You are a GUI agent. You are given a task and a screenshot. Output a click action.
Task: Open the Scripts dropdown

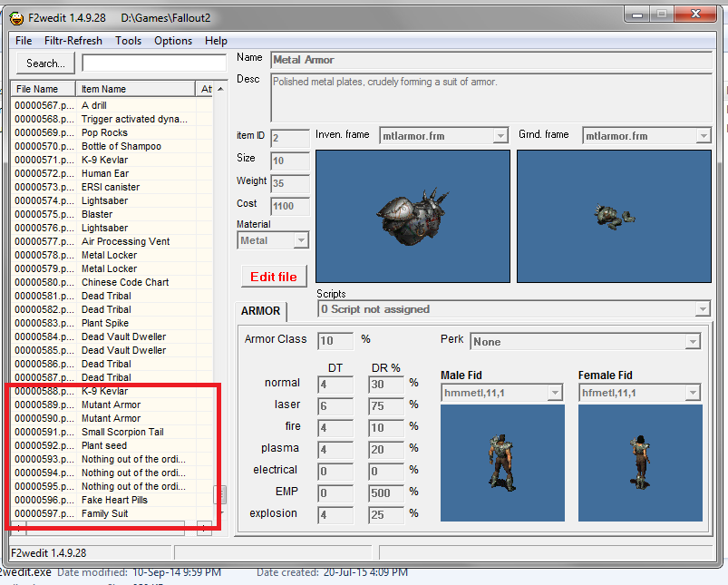pyautogui.click(x=703, y=309)
